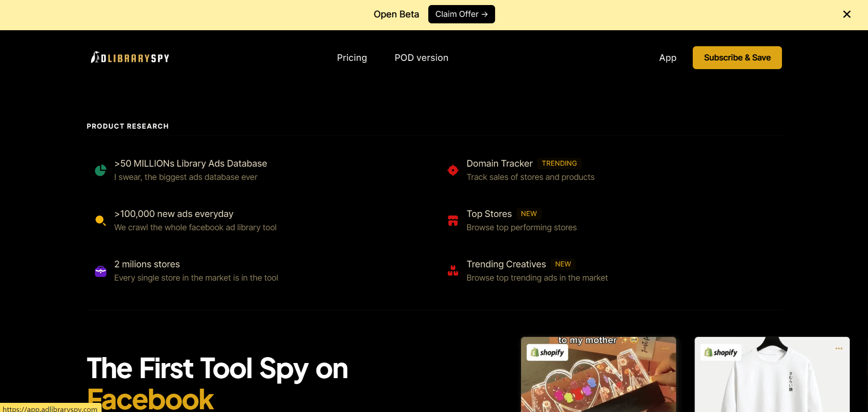Click the Subscribe & Save button
The width and height of the screenshot is (868, 412).
tap(737, 57)
